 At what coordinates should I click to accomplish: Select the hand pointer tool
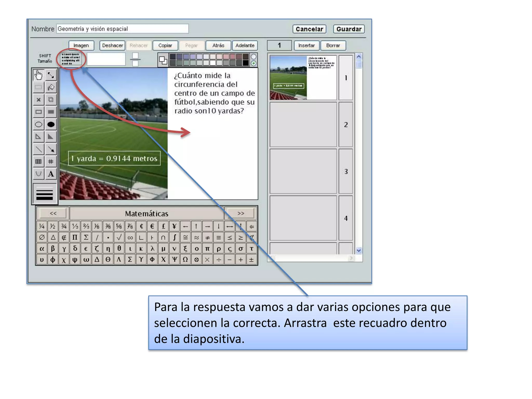coord(38,75)
